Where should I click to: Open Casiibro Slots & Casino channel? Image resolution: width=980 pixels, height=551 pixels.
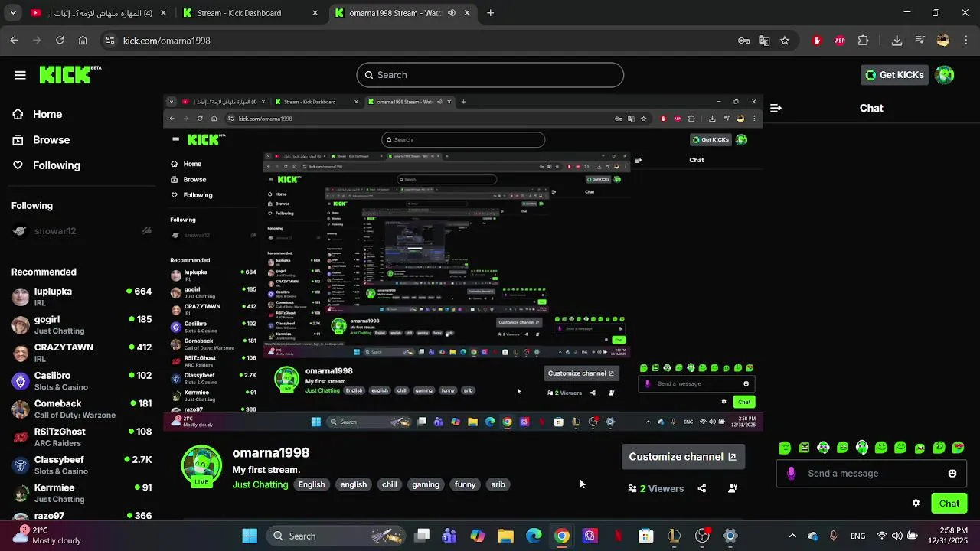click(81, 380)
